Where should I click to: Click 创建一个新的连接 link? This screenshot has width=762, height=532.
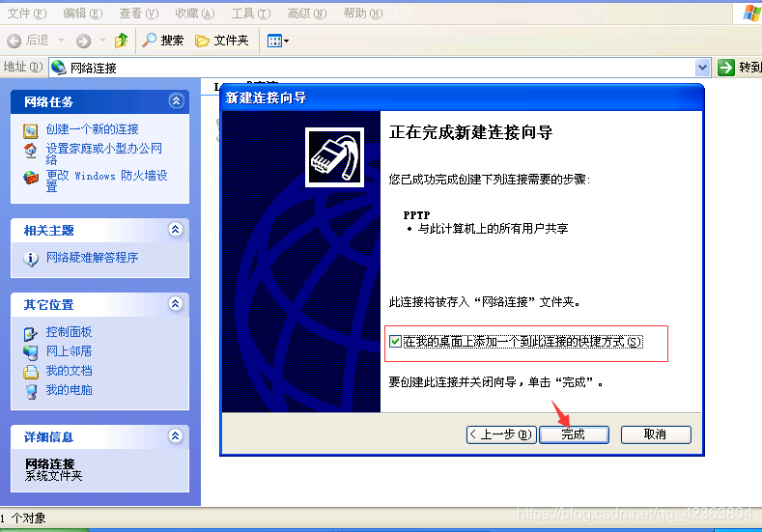(93, 129)
